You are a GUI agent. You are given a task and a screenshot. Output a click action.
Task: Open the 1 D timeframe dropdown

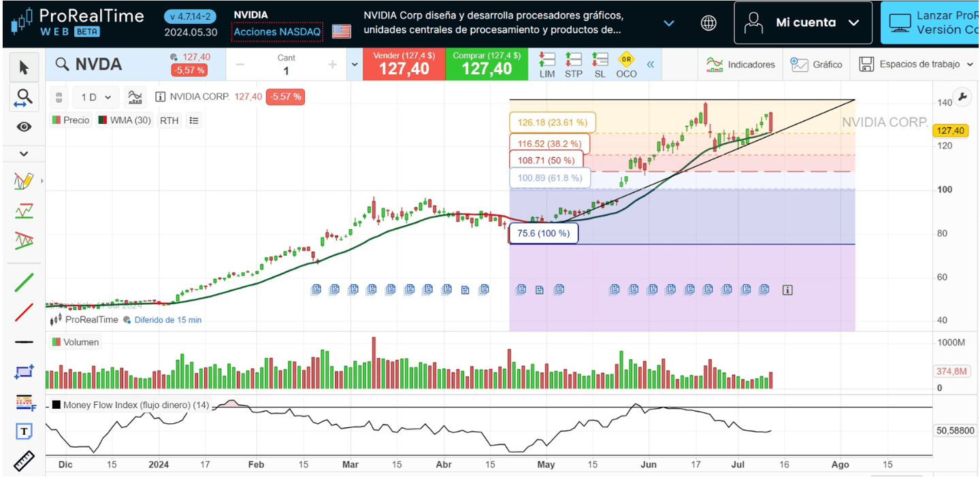pos(96,97)
